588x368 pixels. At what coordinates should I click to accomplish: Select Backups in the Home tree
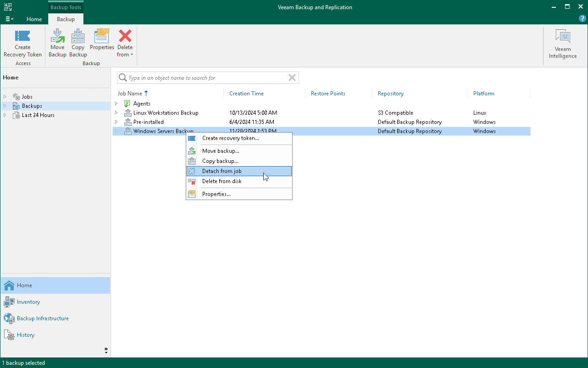32,106
